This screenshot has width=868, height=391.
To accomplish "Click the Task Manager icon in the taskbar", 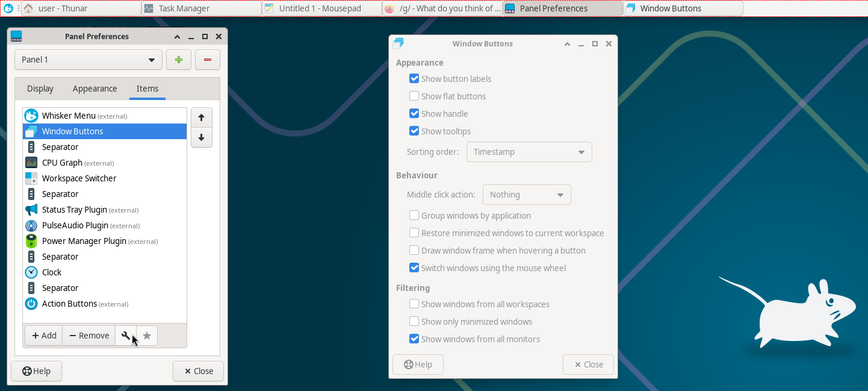I will [x=148, y=8].
